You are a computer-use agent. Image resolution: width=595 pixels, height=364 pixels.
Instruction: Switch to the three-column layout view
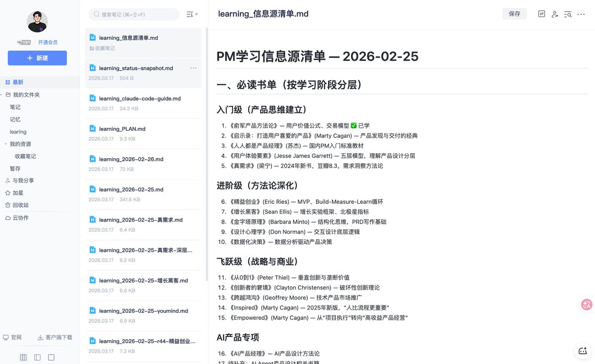(x=23, y=357)
